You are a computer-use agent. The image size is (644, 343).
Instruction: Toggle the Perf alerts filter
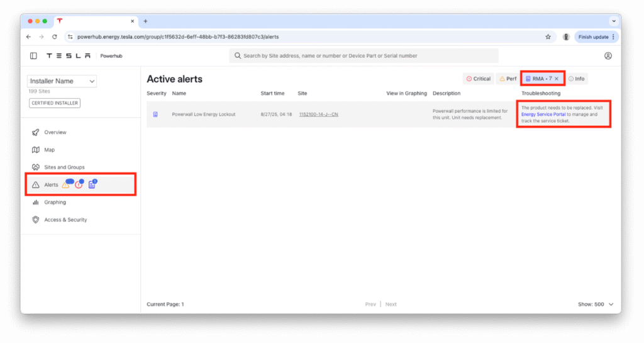(x=508, y=79)
